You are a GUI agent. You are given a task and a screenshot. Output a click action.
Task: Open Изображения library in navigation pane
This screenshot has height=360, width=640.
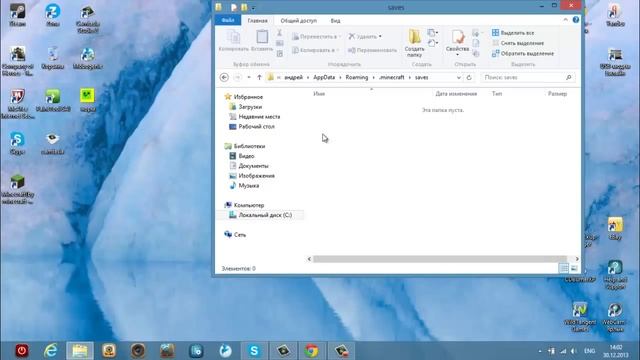point(251,176)
